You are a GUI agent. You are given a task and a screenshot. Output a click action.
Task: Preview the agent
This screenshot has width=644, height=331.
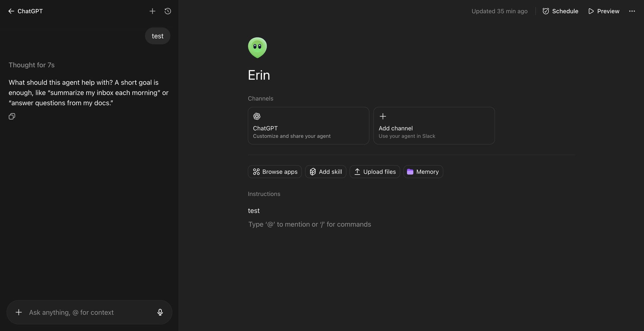(x=604, y=11)
